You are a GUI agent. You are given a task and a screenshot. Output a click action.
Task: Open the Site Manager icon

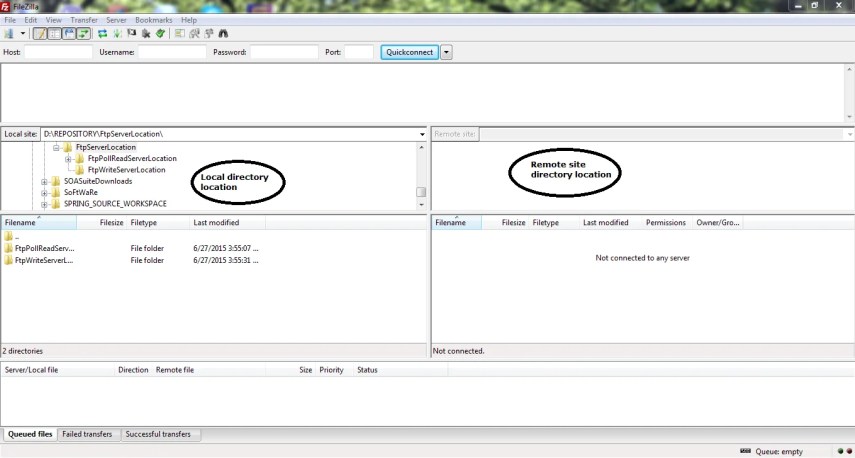click(x=9, y=34)
